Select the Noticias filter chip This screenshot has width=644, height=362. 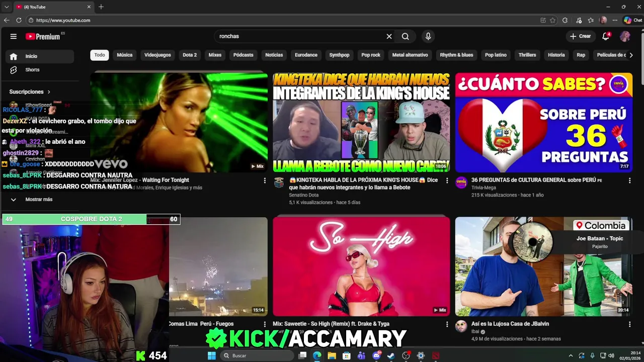click(x=274, y=55)
